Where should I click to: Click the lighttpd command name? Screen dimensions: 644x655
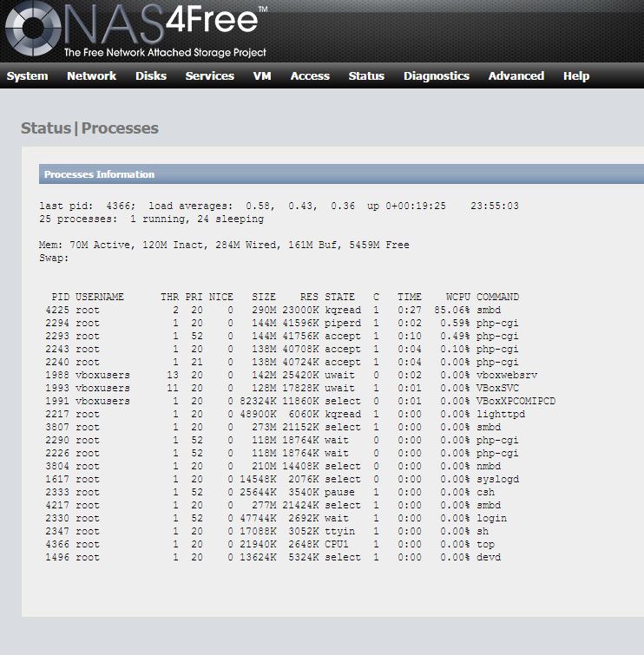pos(501,414)
